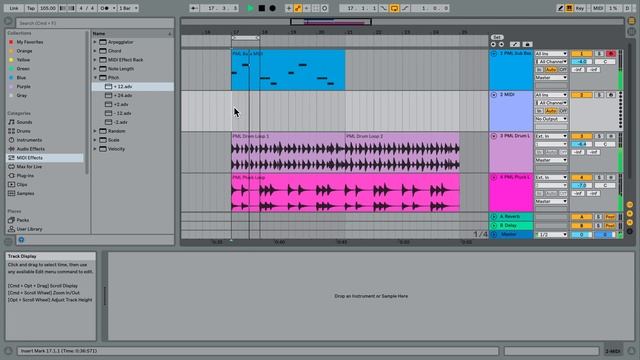
Task: Toggle the orange Loop switch
Action: click(x=394, y=8)
